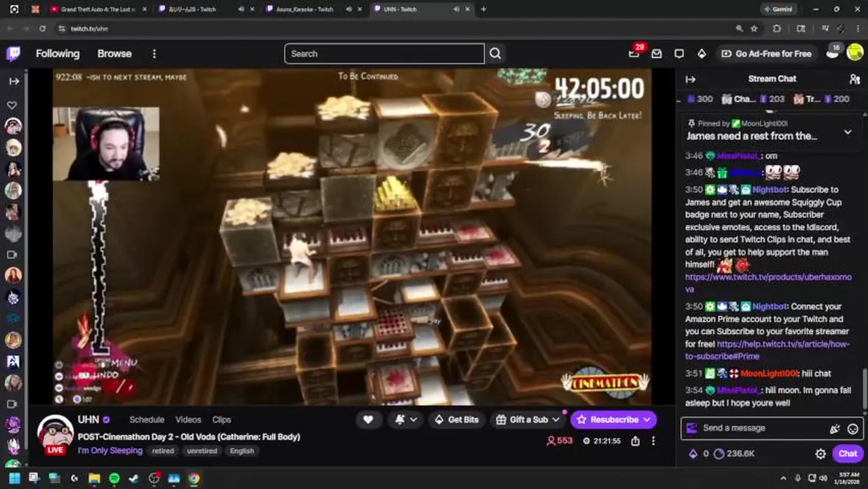Open the user profile avatar menu
Viewport: 868px width, 489px height.
point(855,54)
